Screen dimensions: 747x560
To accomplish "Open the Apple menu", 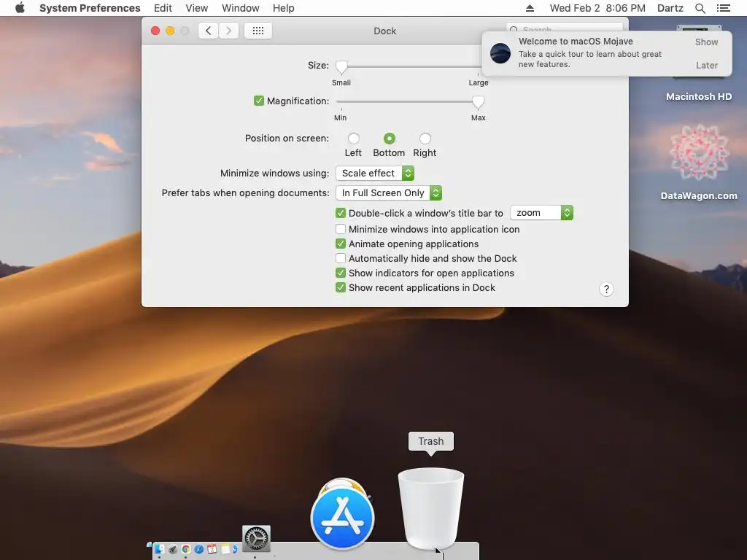I will (x=20, y=8).
